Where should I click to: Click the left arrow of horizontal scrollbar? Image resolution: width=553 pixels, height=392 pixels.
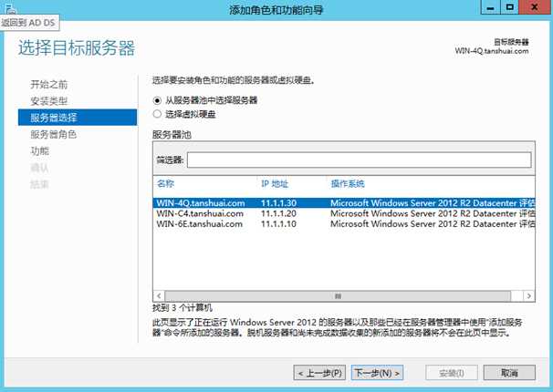point(159,296)
